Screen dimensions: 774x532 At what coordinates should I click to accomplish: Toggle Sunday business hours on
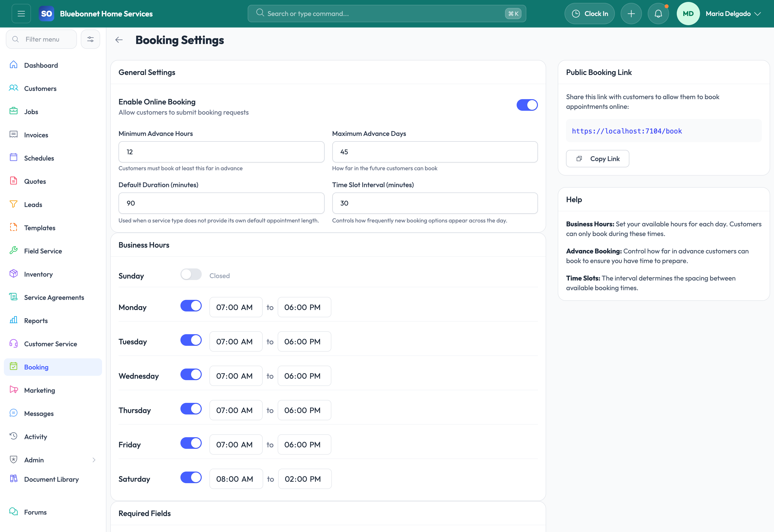click(x=191, y=275)
